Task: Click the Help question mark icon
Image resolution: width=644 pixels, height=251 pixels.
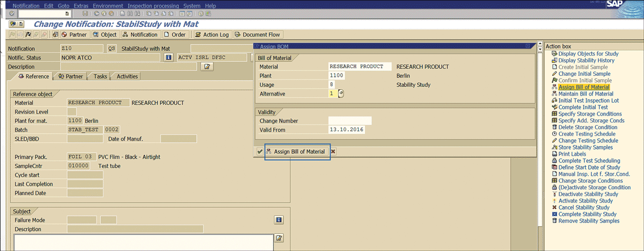Action: click(x=201, y=13)
